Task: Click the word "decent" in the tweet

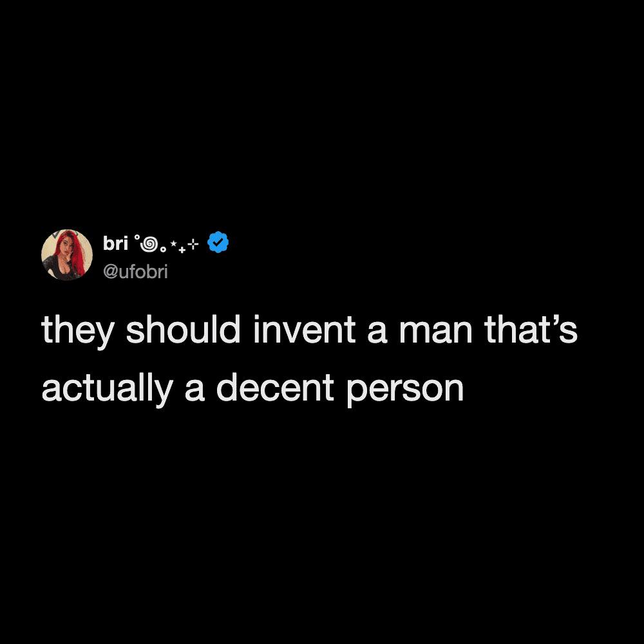Action: pos(275,387)
